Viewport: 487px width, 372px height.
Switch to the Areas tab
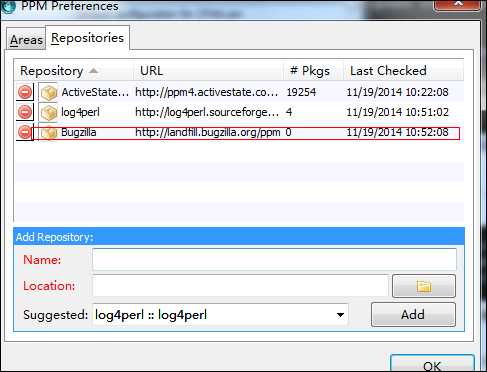26,40
